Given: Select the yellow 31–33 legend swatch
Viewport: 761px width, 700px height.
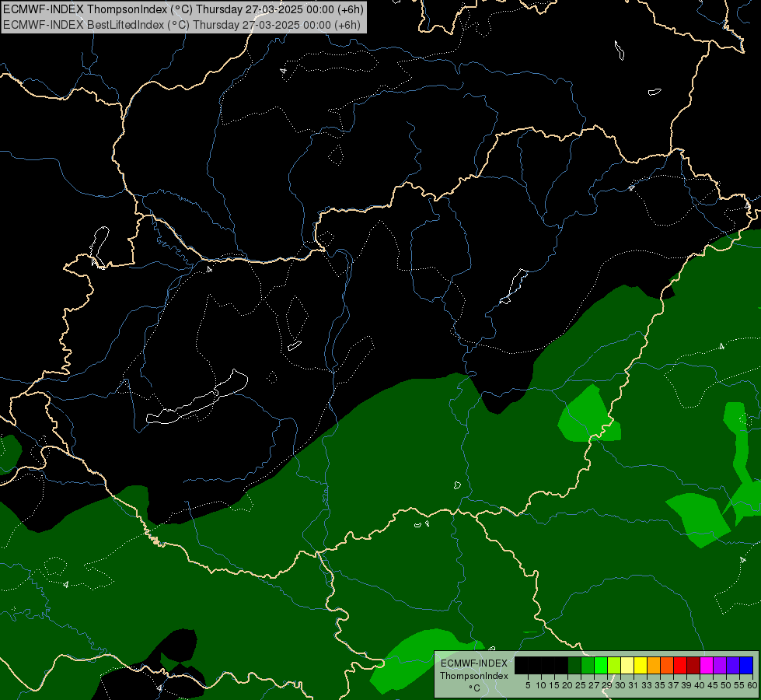Looking at the screenshot, I should click(641, 665).
